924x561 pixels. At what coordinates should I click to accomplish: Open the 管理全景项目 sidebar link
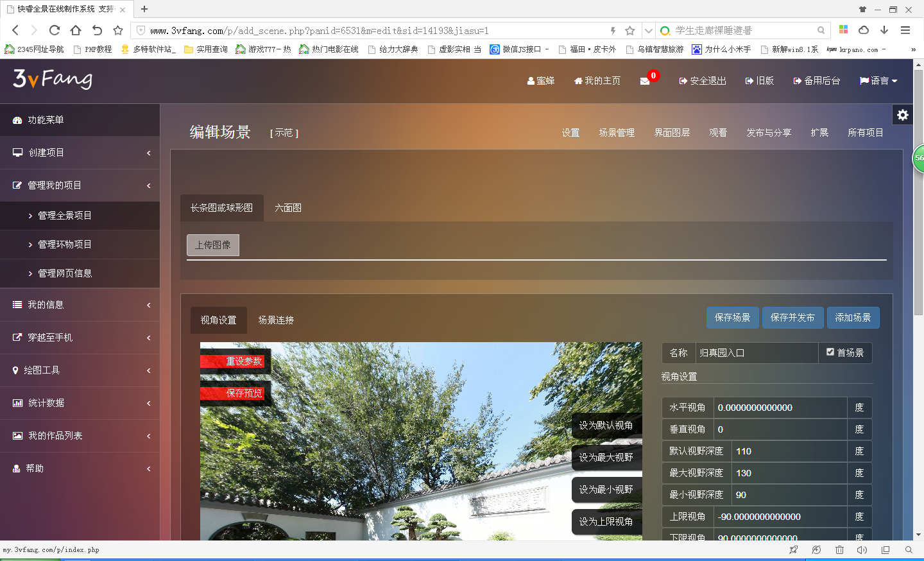[x=64, y=216]
